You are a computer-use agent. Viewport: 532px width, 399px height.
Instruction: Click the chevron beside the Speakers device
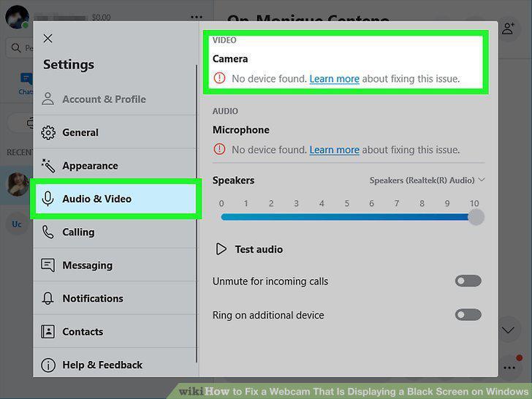point(482,180)
